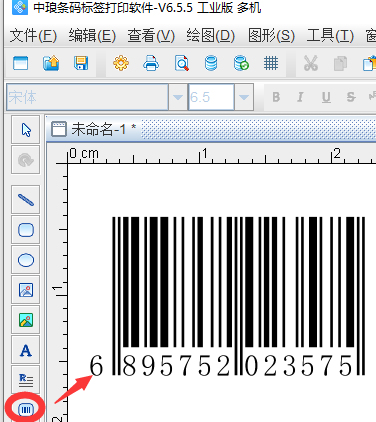Viewport: 376px width, 422px height.
Task: Click the Print icon
Action: [x=151, y=63]
